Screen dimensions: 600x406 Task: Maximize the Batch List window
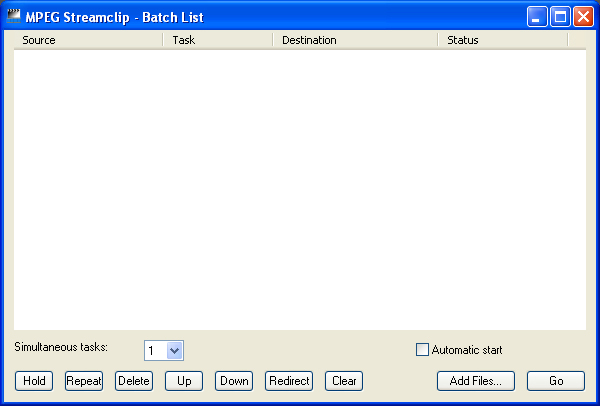pyautogui.click(x=560, y=17)
